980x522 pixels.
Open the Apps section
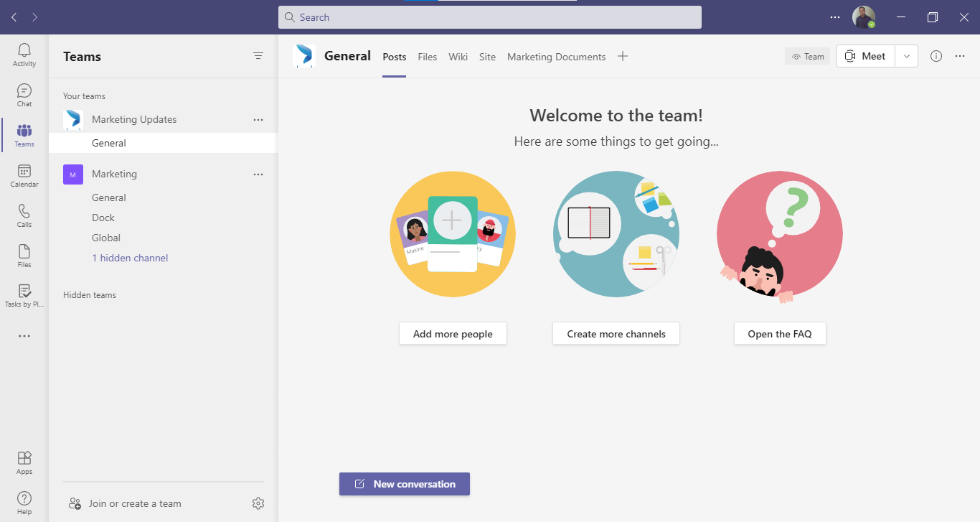click(24, 460)
